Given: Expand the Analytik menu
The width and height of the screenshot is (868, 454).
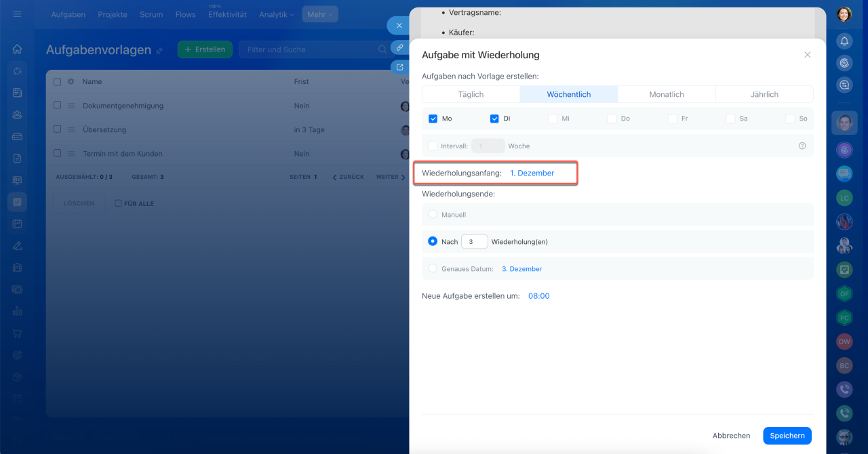Looking at the screenshot, I should pyautogui.click(x=277, y=14).
